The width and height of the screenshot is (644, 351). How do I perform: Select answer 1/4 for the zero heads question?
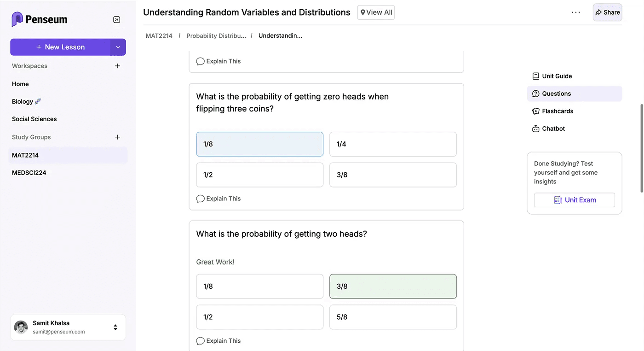(392, 144)
